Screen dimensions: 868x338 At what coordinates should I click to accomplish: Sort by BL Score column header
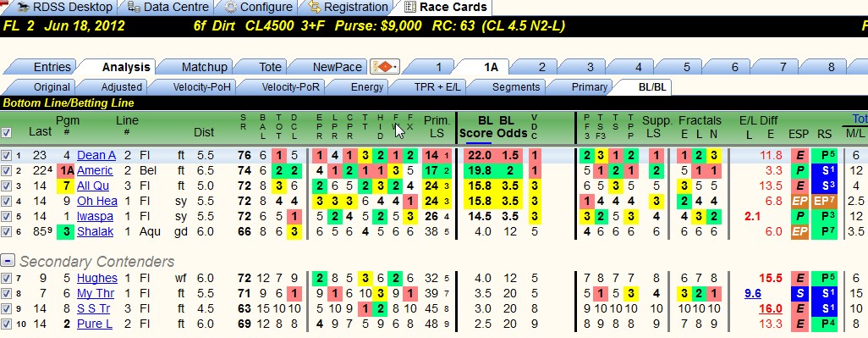[475, 127]
